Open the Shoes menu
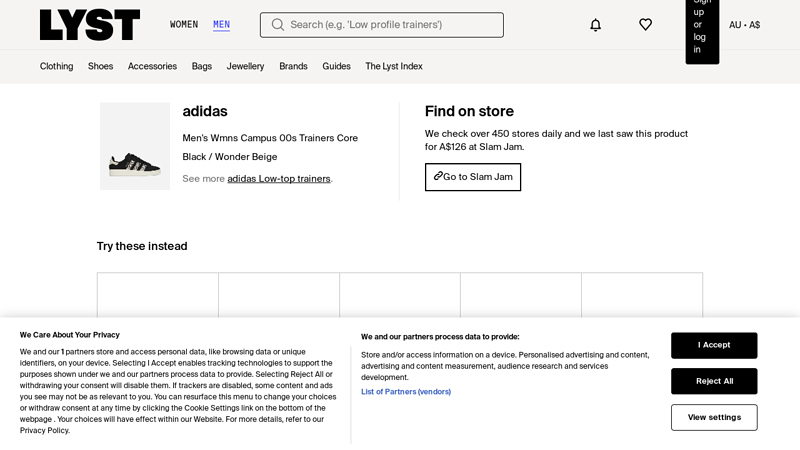The height and width of the screenshot is (450, 800). pos(101,66)
